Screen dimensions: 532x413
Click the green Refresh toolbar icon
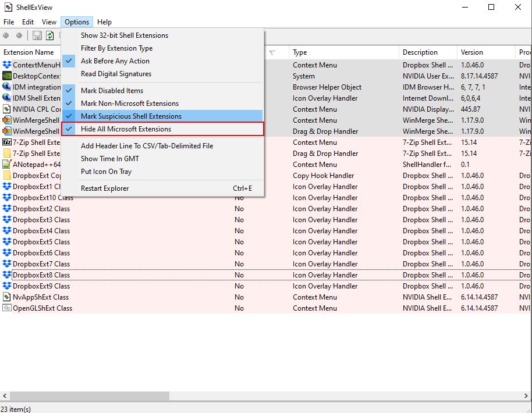pyautogui.click(x=50, y=35)
